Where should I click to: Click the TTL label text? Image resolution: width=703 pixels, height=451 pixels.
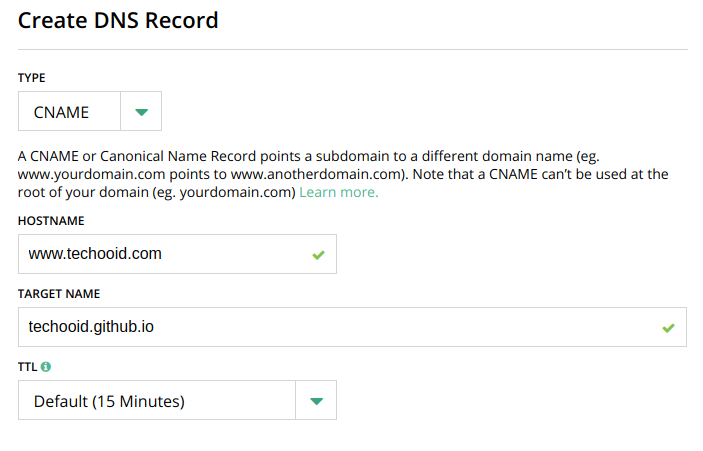(x=27, y=367)
